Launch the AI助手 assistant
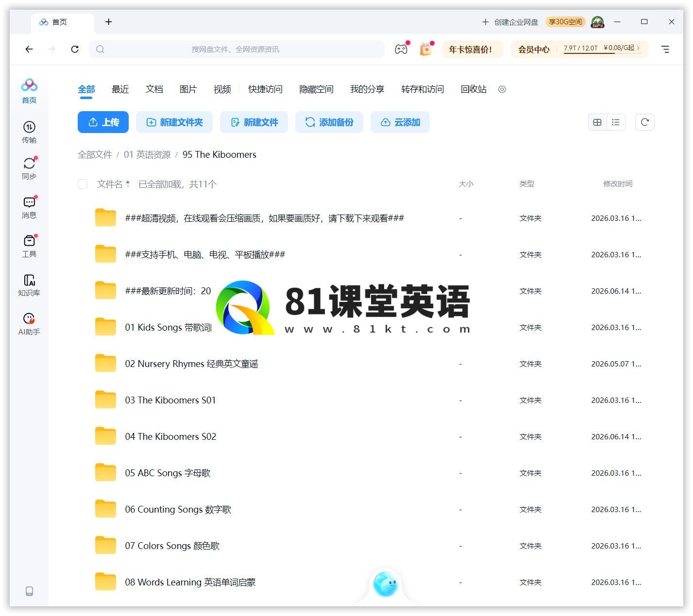The height and width of the screenshot is (616, 693). 29,324
